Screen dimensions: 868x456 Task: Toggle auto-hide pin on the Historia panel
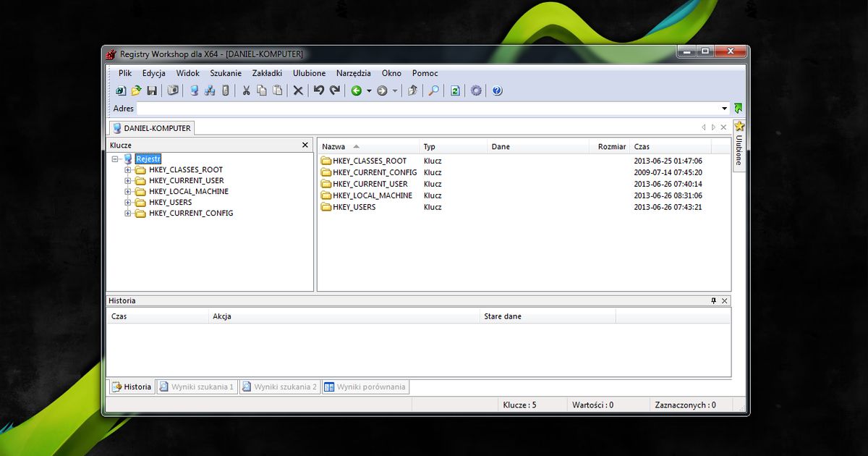point(712,300)
